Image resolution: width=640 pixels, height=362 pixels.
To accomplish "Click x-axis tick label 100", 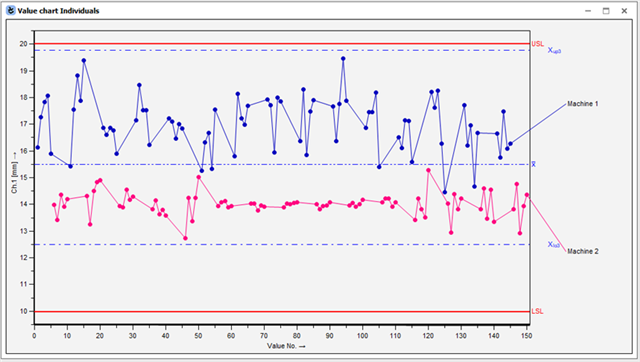I will pos(362,335).
